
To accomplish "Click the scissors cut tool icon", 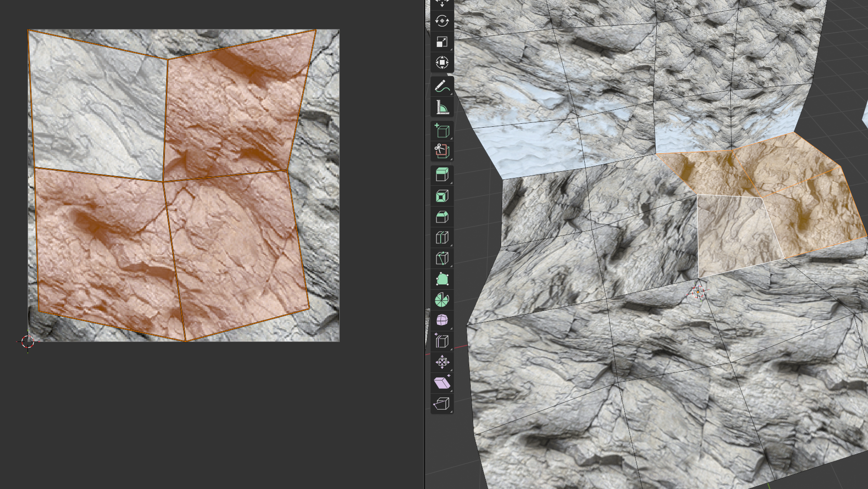I will click(x=442, y=151).
